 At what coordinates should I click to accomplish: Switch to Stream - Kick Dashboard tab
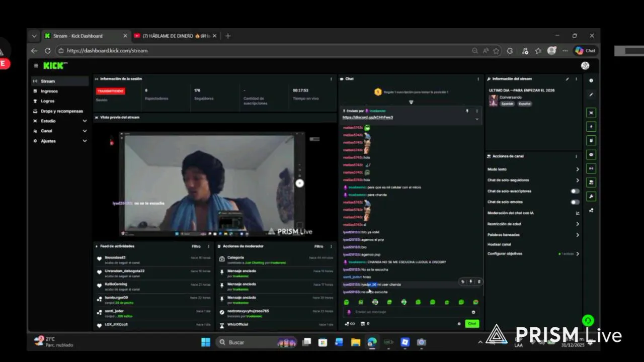[85, 36]
